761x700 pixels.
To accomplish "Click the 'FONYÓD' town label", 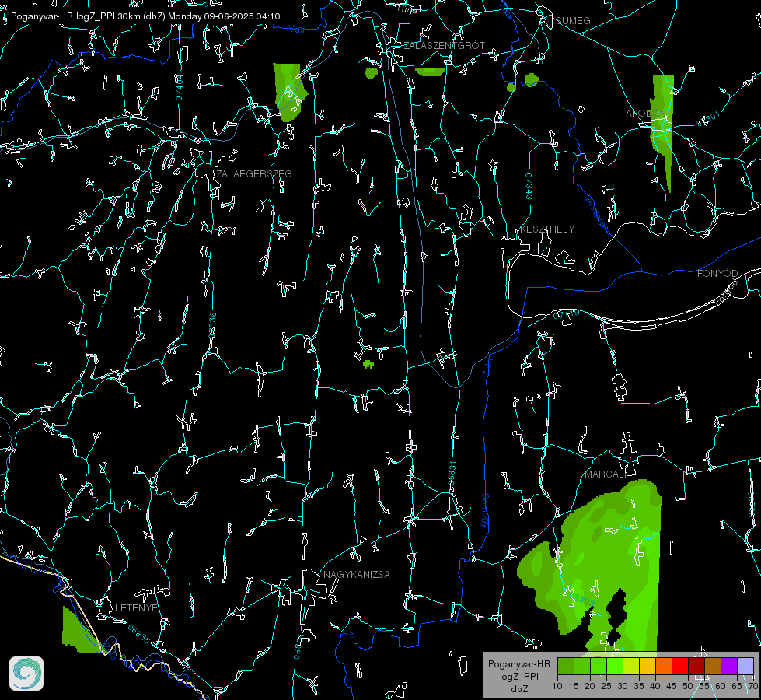I will [717, 274].
